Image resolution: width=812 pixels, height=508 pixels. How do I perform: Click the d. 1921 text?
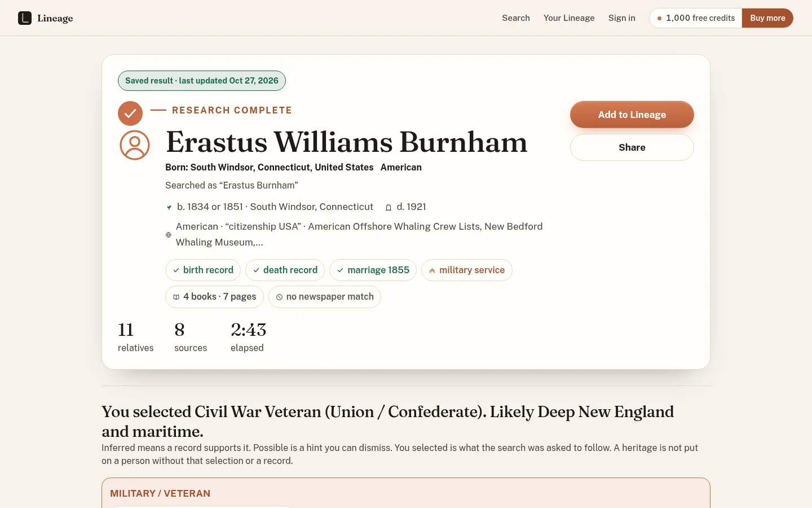(411, 207)
